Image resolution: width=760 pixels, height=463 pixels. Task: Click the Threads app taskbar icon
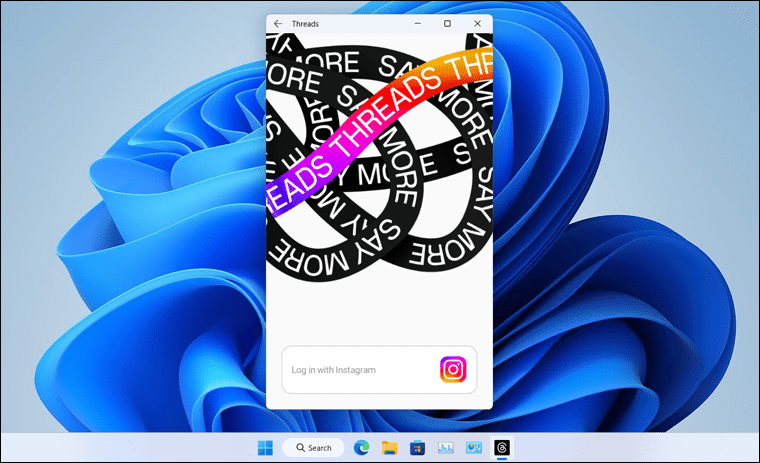click(x=502, y=448)
